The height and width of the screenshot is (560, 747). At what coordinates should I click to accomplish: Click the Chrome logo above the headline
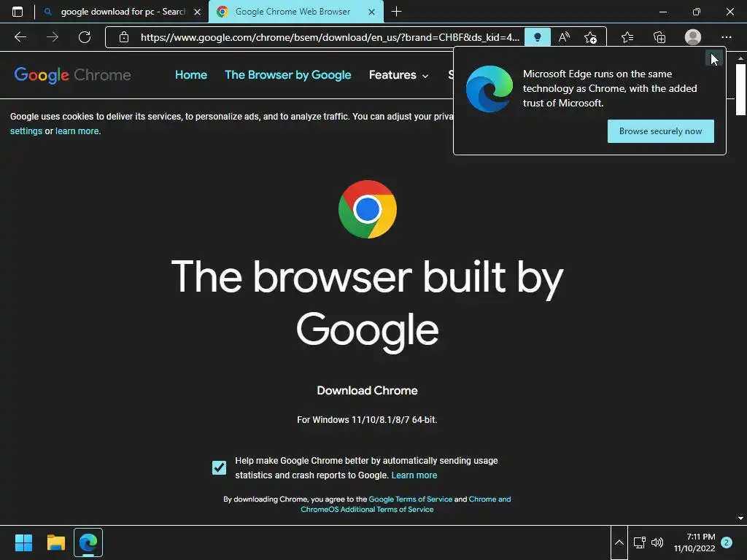tap(368, 209)
